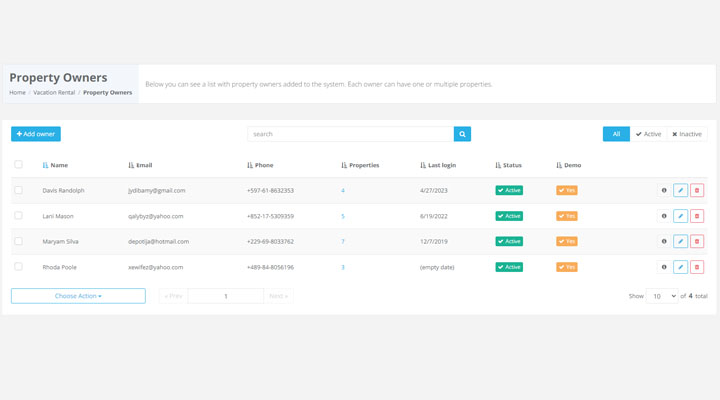
Task: Open the Choose Action dropdown
Action: [78, 296]
